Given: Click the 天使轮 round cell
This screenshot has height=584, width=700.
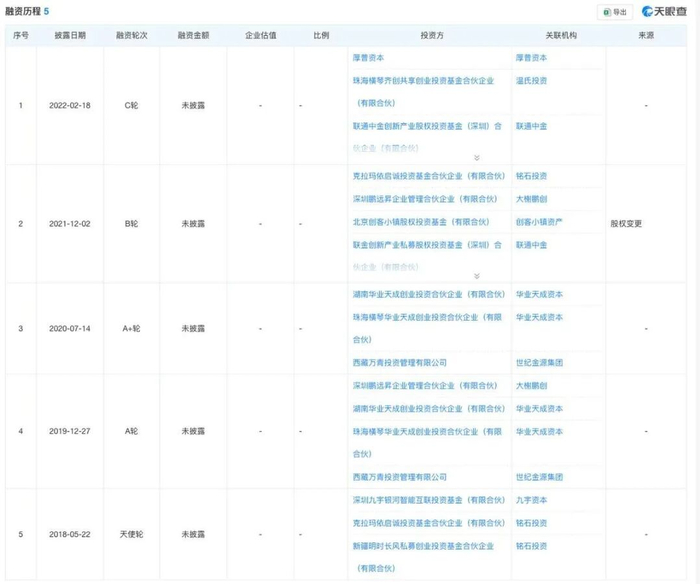Looking at the screenshot, I should (131, 534).
